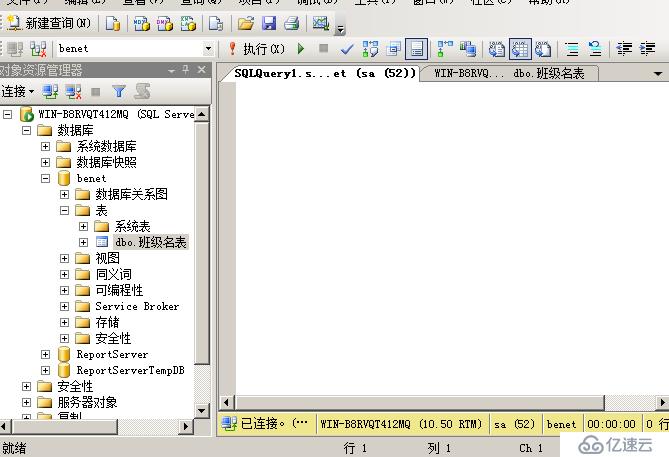Collapse the 表 folder
669x457 pixels.
pos(64,210)
